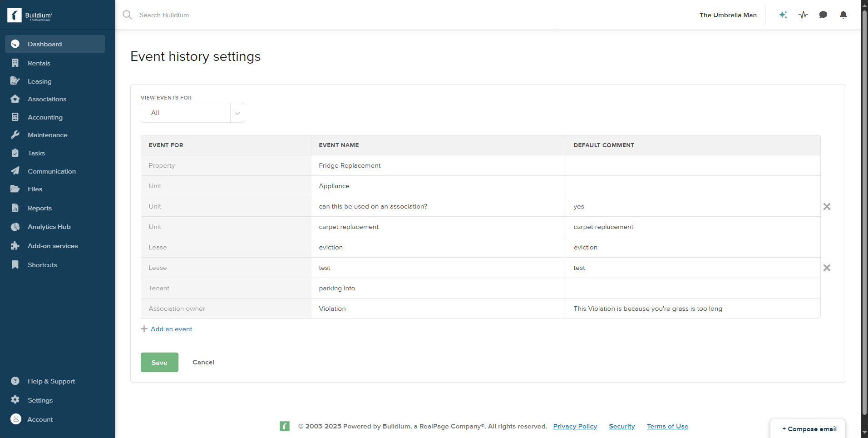Open the chat messages bubble icon

[x=823, y=15]
